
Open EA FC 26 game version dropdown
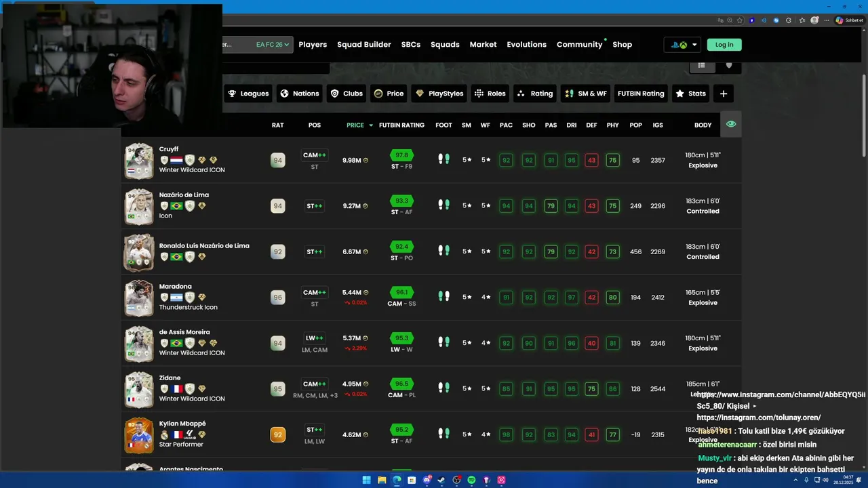[273, 45]
